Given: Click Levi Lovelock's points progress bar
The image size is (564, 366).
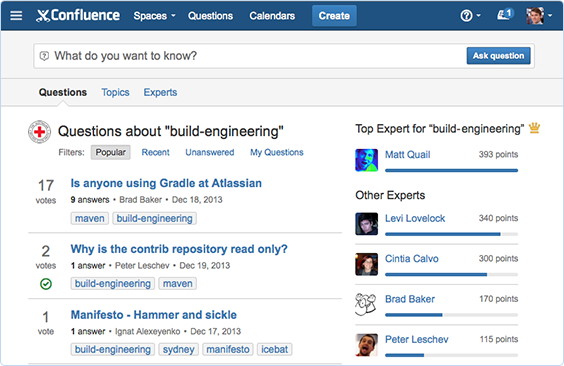Looking at the screenshot, I should [451, 234].
